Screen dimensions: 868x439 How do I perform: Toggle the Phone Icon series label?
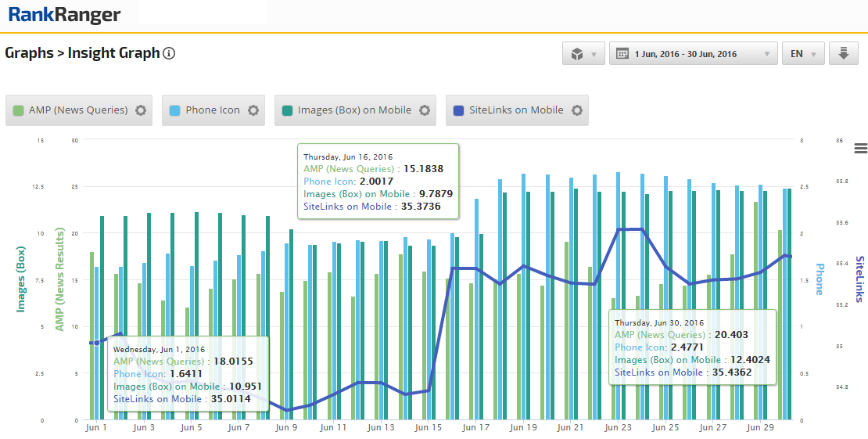click(x=213, y=110)
